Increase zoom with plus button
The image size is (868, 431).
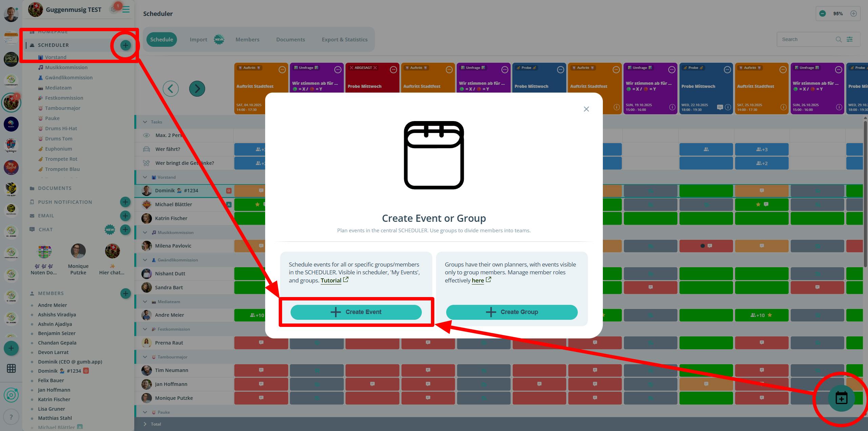coord(854,14)
